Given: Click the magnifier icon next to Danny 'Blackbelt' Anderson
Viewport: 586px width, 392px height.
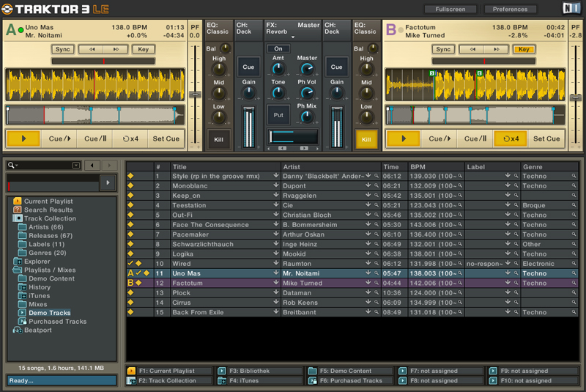Looking at the screenshot, I should (x=377, y=177).
